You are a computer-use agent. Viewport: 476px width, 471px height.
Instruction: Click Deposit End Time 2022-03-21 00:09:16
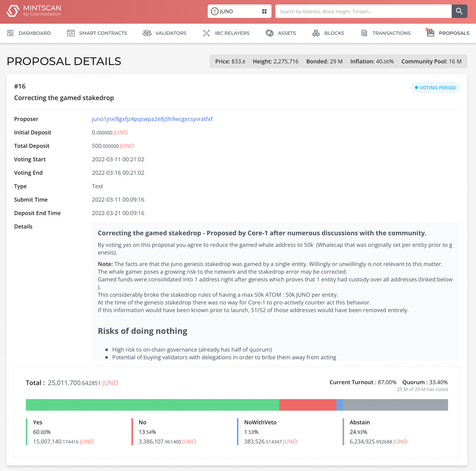pyautogui.click(x=118, y=213)
